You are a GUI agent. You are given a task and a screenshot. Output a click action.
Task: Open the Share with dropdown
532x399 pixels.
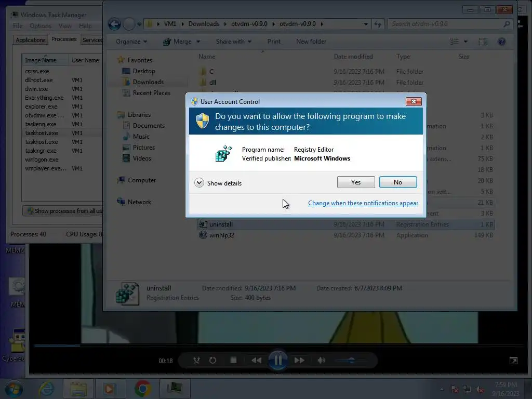(x=234, y=42)
